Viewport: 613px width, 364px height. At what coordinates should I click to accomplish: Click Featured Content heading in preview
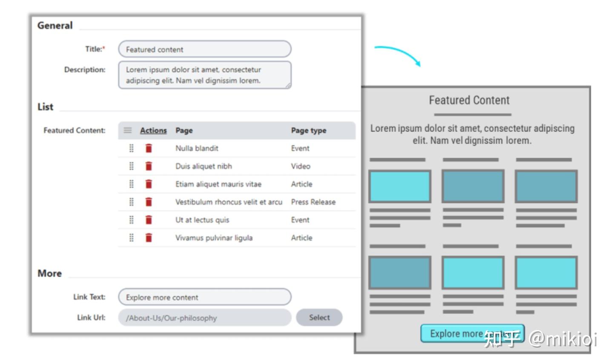tap(469, 100)
